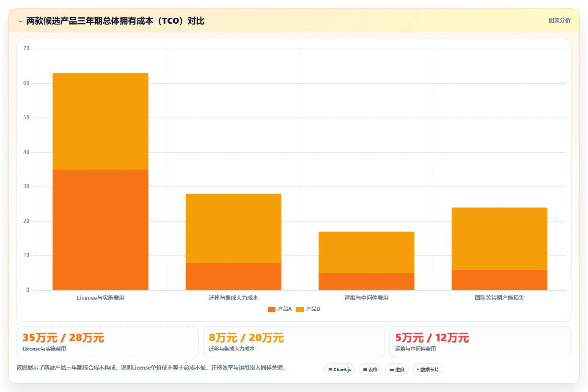Click the 产品A legend label

pyautogui.click(x=285, y=309)
